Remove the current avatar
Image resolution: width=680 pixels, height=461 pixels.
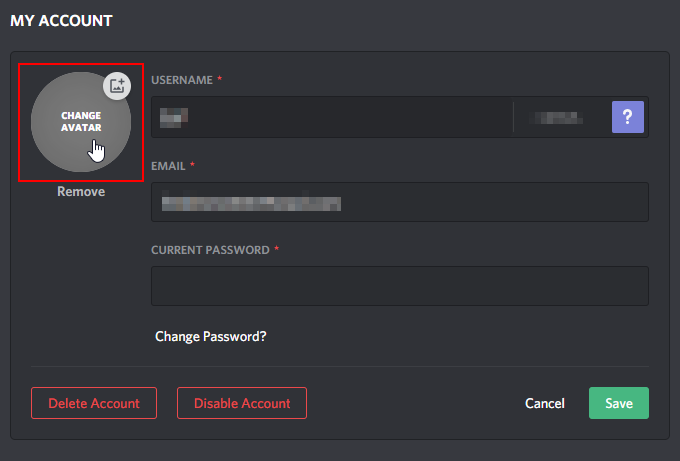coord(81,191)
